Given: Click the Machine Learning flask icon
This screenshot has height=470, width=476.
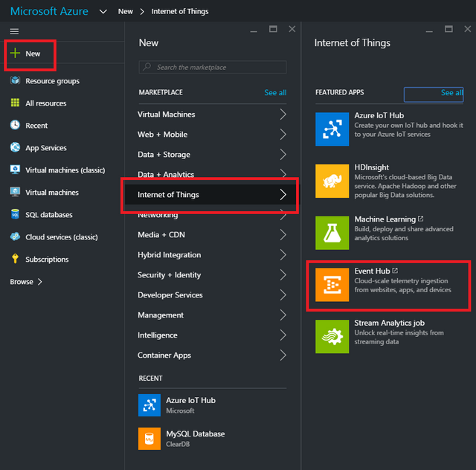Looking at the screenshot, I should pos(332,233).
